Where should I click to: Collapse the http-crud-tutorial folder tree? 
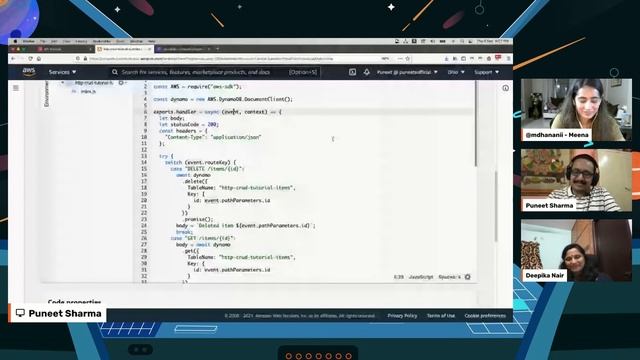tap(63, 83)
